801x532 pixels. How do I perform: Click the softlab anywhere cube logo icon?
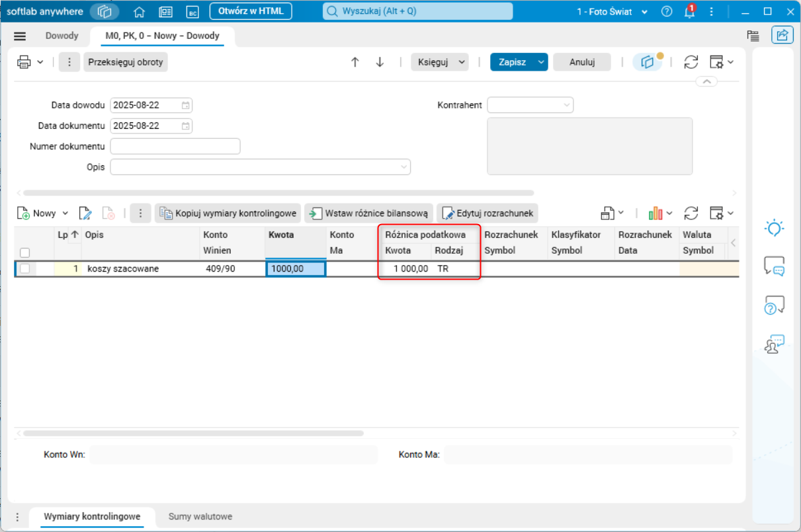(105, 11)
